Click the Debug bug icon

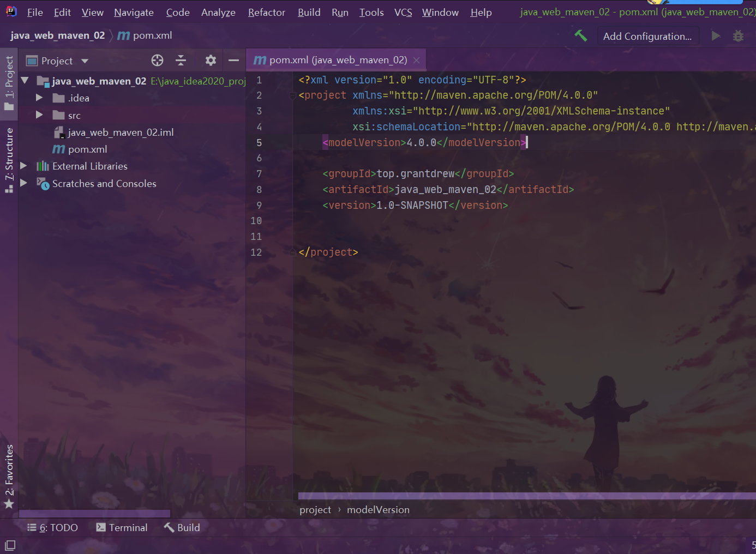click(738, 36)
